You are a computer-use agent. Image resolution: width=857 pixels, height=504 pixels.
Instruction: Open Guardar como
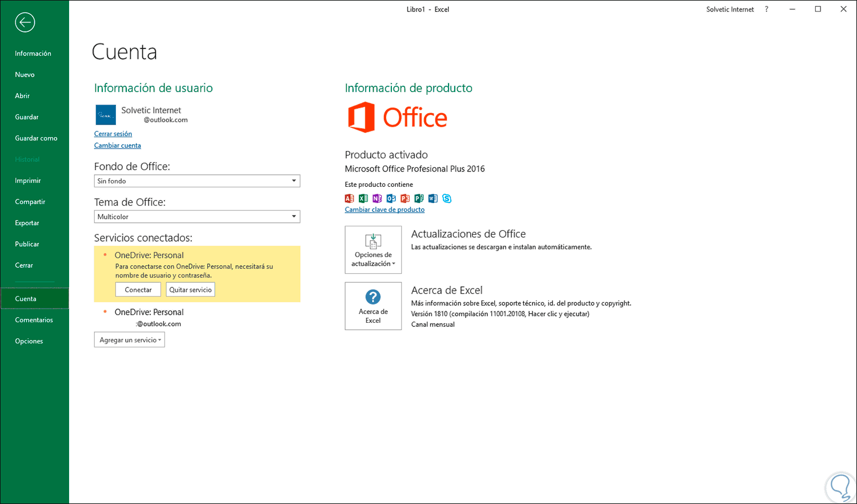pos(36,138)
